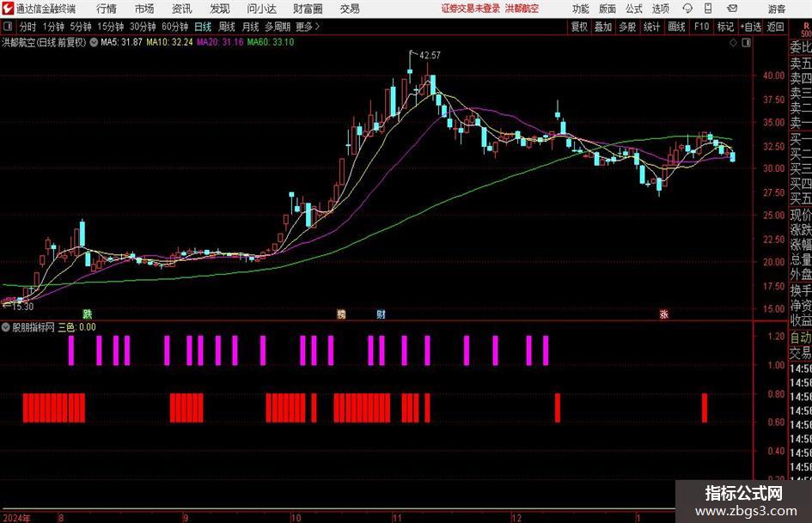Select the 日线 daily tab
Image resolution: width=812 pixels, height=523 pixels.
pyautogui.click(x=203, y=27)
